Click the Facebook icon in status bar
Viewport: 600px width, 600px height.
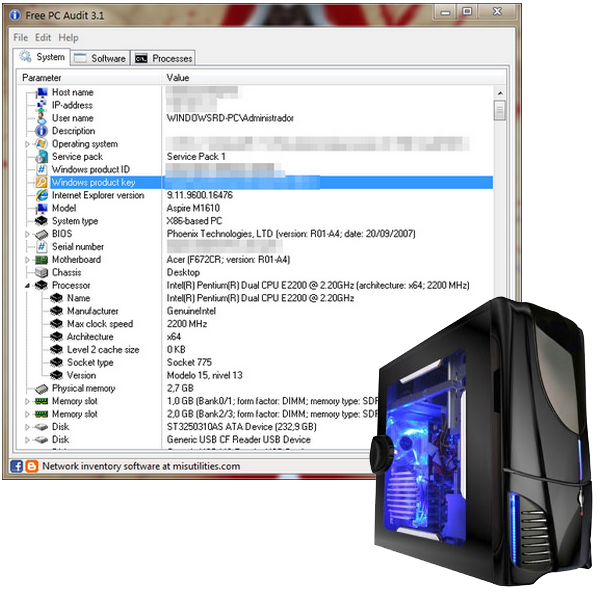[x=16, y=466]
